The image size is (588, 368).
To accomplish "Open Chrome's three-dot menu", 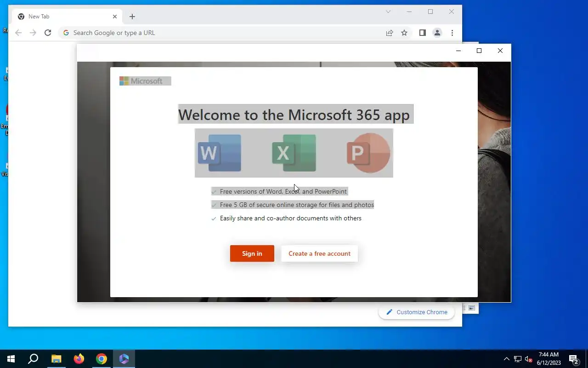I will click(x=452, y=33).
